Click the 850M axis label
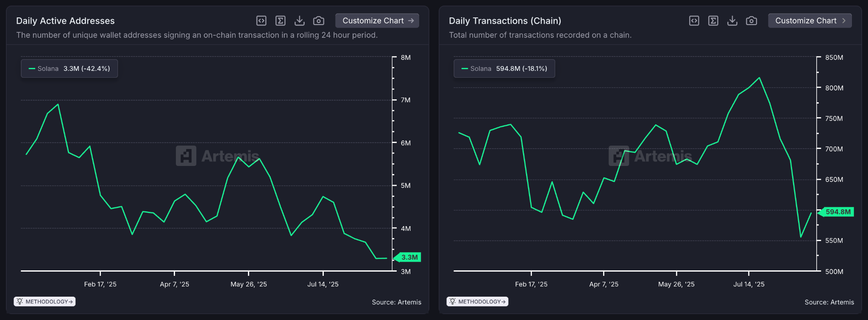This screenshot has width=868, height=320. [834, 57]
